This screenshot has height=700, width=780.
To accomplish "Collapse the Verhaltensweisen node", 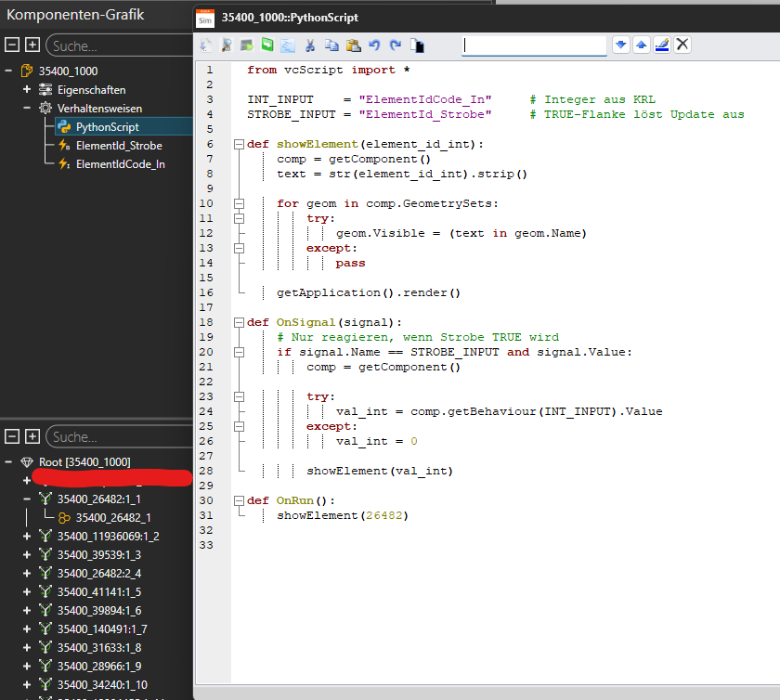I will (x=27, y=109).
